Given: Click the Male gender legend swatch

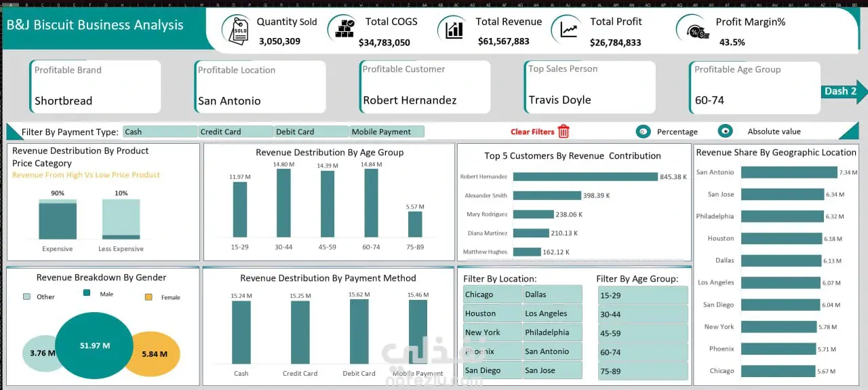Looking at the screenshot, I should pyautogui.click(x=87, y=293).
